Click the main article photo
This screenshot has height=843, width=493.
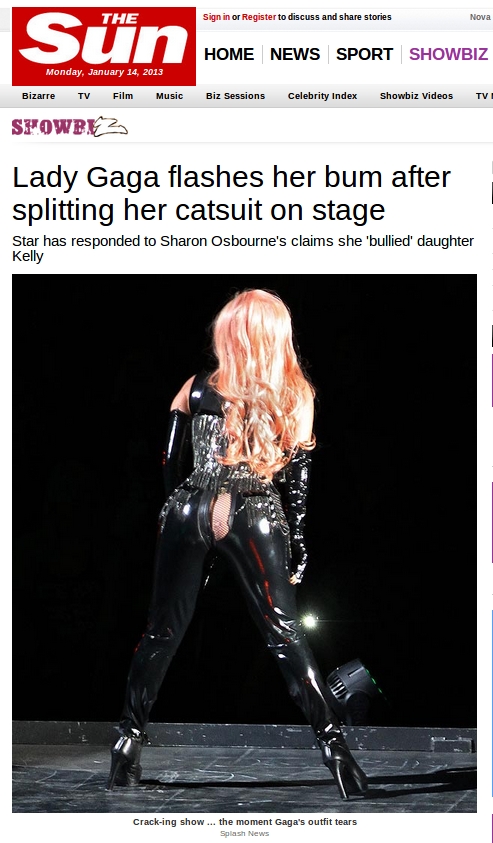pos(244,543)
